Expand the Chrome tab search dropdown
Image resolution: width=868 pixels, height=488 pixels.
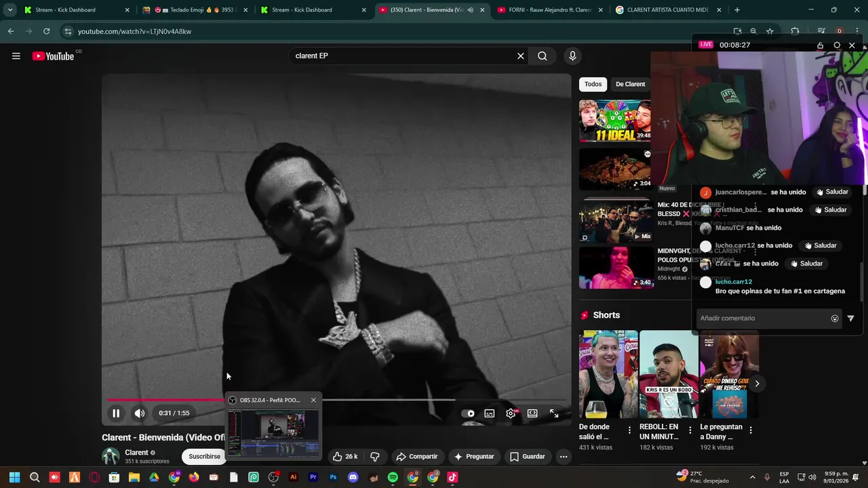click(9, 10)
